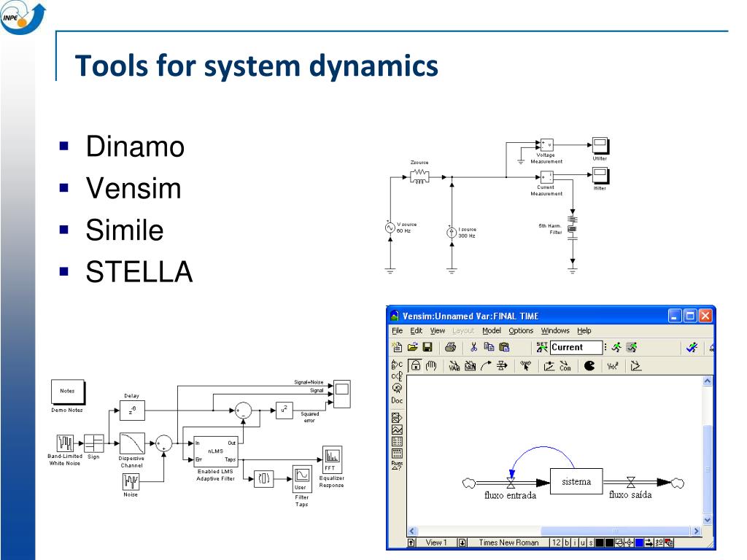This screenshot has width=747, height=560.
Task: Select the Input Output Object tool
Action: (549, 366)
